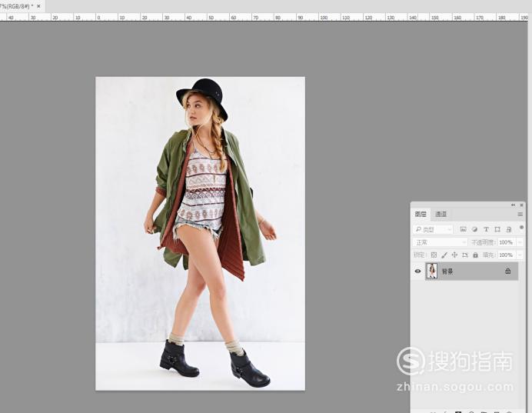Screen dimensions: 532x413
Task: Filter layers by smart objects icon
Action: click(509, 229)
